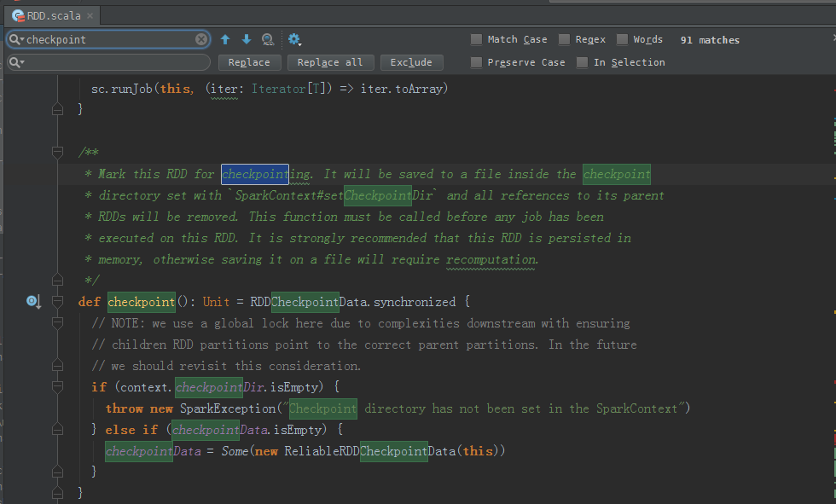This screenshot has height=504, width=836.
Task: Focus the empty replace input field
Action: pos(109,62)
